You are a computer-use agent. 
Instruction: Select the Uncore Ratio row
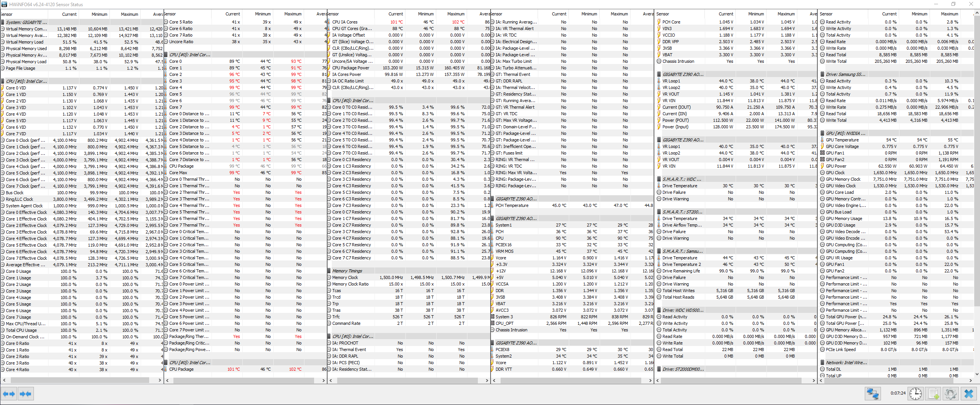pos(245,42)
